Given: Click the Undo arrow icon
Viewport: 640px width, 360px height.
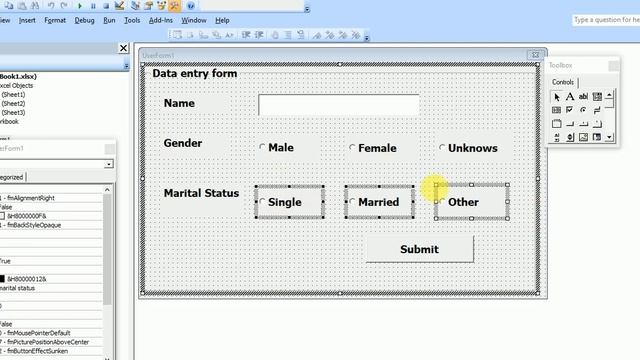Looking at the screenshot, I should coord(51,6).
